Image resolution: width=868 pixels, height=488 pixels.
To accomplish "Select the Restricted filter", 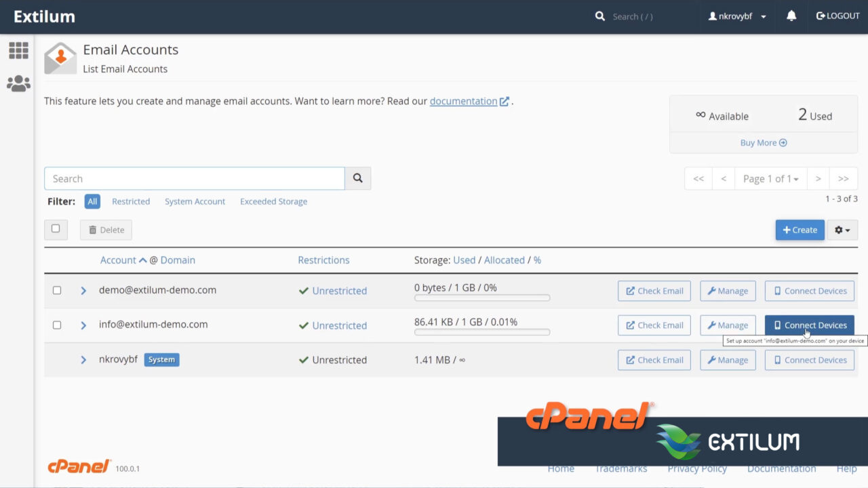I will (131, 201).
